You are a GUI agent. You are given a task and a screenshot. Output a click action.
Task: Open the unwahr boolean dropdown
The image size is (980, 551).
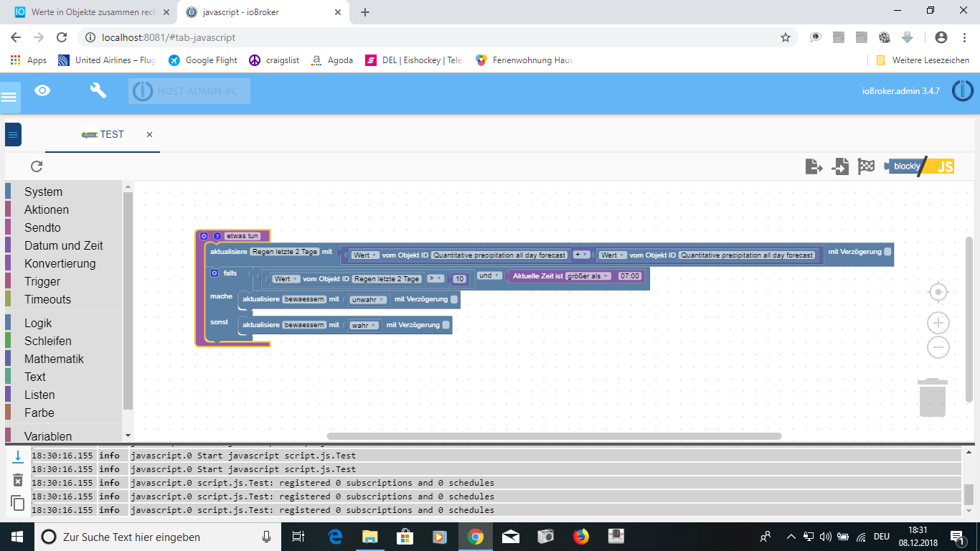click(368, 300)
